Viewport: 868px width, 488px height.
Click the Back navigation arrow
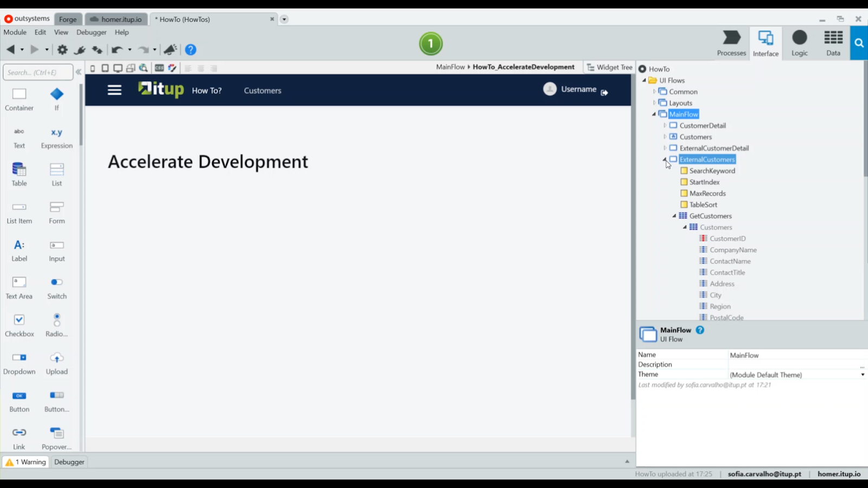(x=10, y=49)
